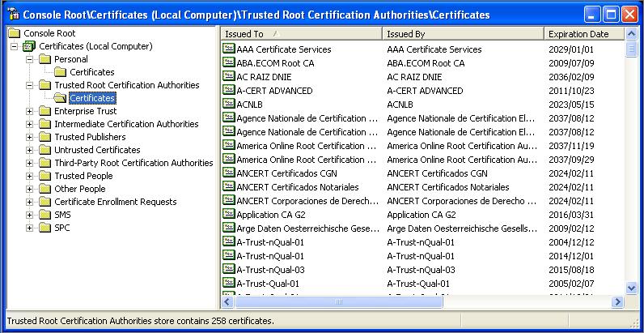Click the Certificates (Local Computer) snap-in icon
This screenshot has height=333, width=644.
pos(29,46)
